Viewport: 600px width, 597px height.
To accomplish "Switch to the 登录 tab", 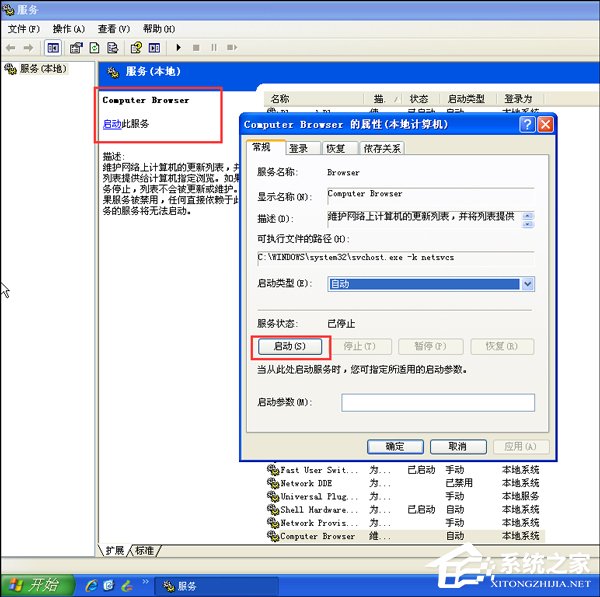I will (x=303, y=148).
